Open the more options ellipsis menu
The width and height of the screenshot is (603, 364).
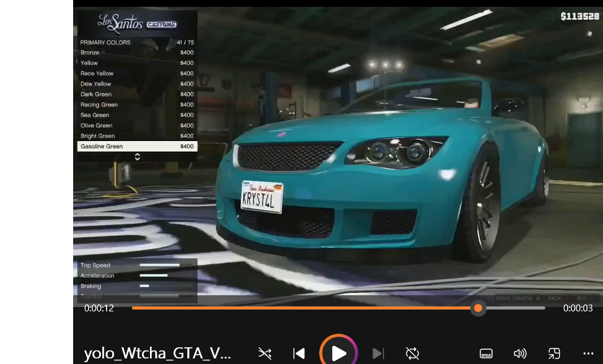click(588, 353)
